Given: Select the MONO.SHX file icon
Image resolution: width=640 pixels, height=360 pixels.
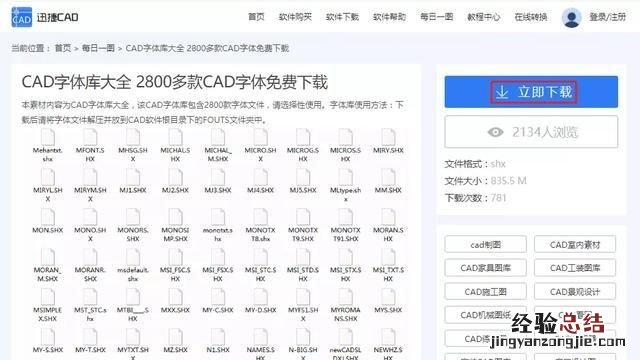Looking at the screenshot, I should (x=90, y=217).
